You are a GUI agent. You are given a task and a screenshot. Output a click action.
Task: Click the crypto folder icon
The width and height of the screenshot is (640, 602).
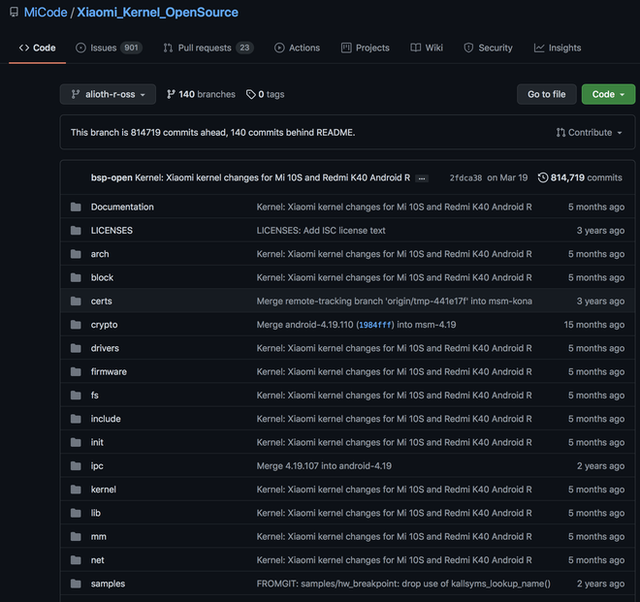pyautogui.click(x=76, y=325)
